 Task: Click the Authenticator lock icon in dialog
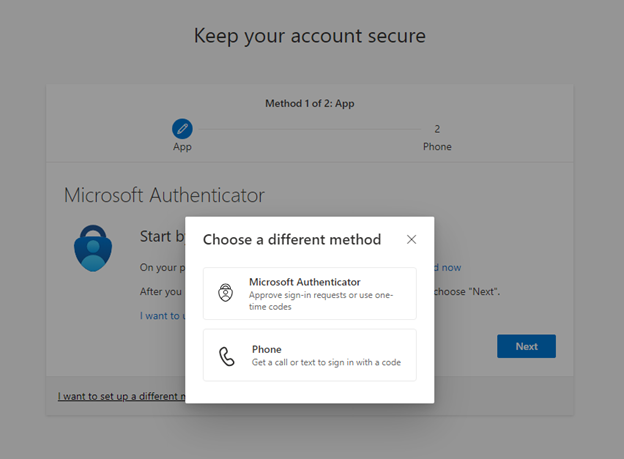[226, 293]
